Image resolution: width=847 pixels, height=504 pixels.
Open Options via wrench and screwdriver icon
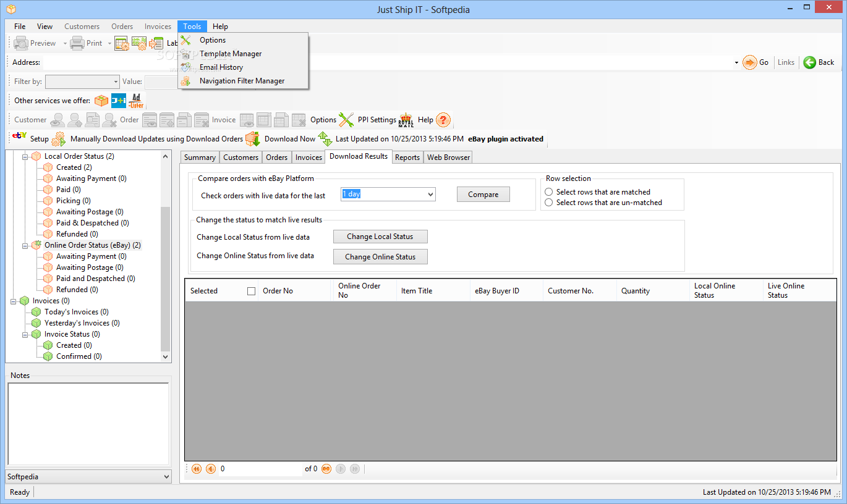[x=346, y=120]
